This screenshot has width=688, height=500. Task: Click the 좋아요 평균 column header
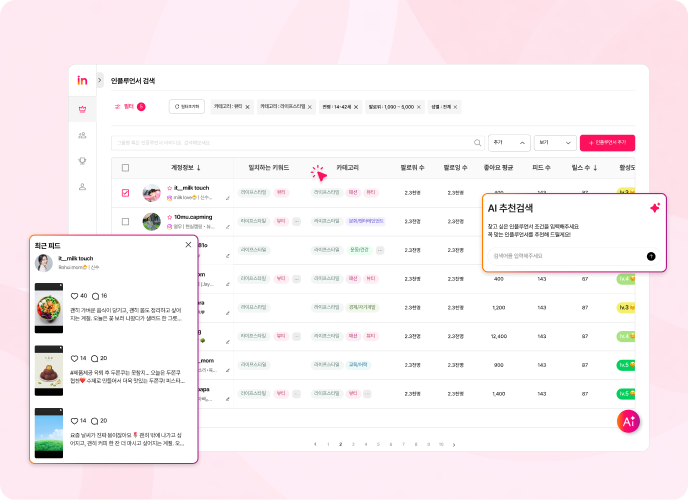pos(498,168)
